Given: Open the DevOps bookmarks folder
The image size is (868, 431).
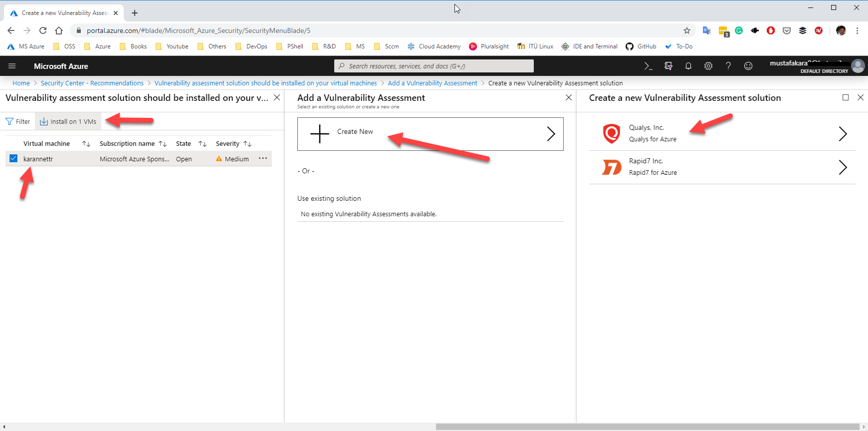Looking at the screenshot, I should [x=251, y=46].
